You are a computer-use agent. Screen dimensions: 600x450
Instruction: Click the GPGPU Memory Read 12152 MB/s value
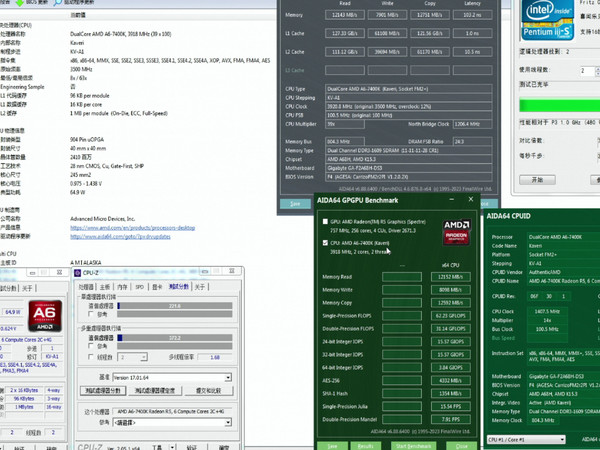[x=451, y=277]
